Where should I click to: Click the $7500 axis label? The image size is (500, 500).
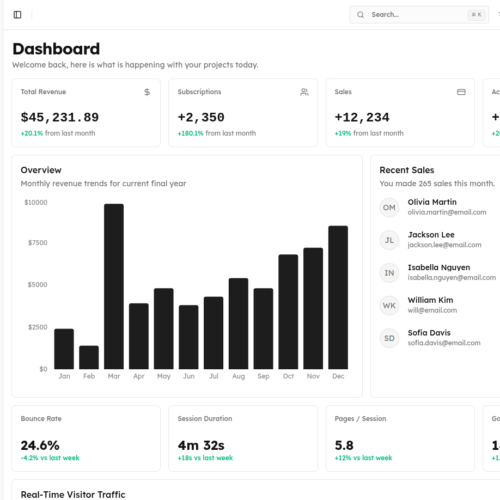pos(38,243)
